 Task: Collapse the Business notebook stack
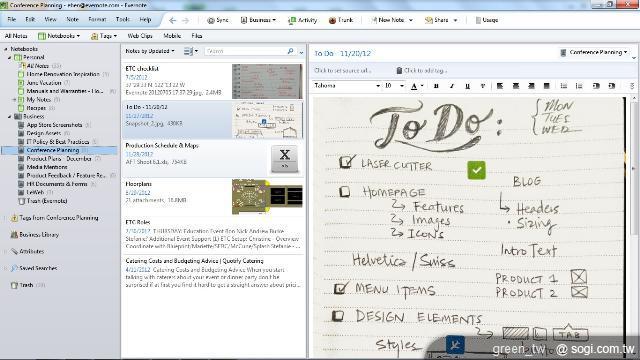(x=10, y=116)
